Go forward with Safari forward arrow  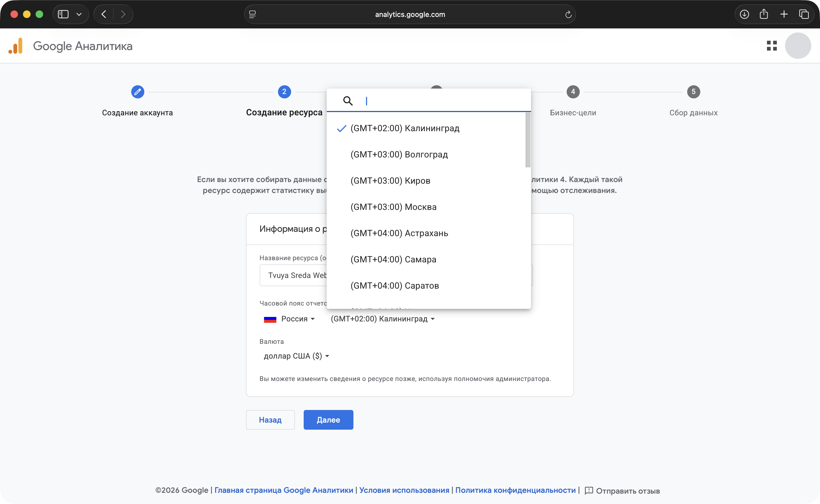[x=123, y=14]
